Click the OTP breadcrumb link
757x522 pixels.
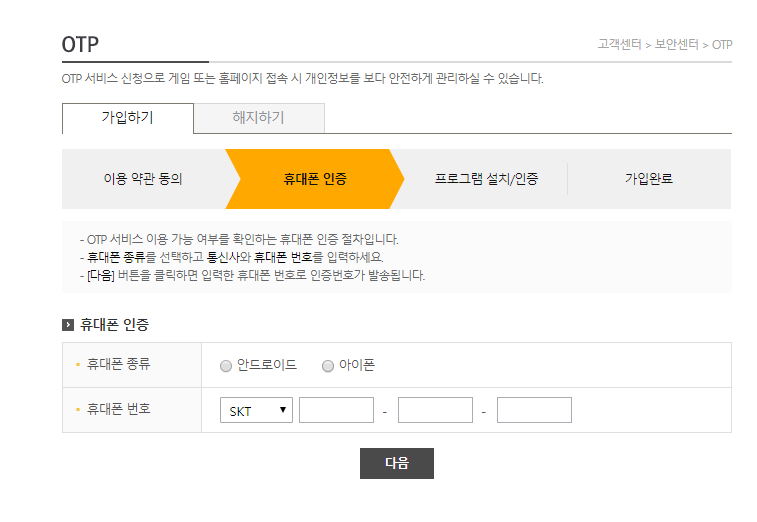[722, 45]
